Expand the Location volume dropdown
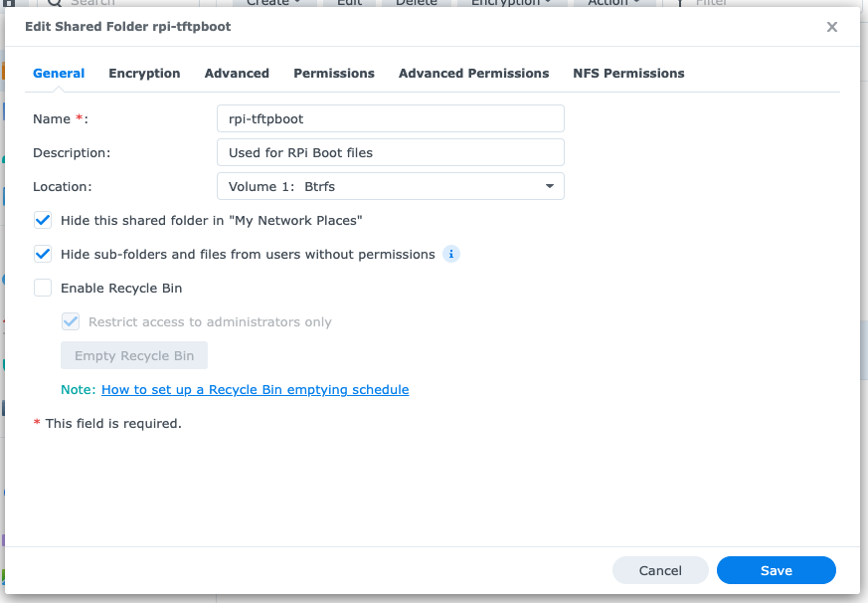The width and height of the screenshot is (868, 603). [x=390, y=186]
